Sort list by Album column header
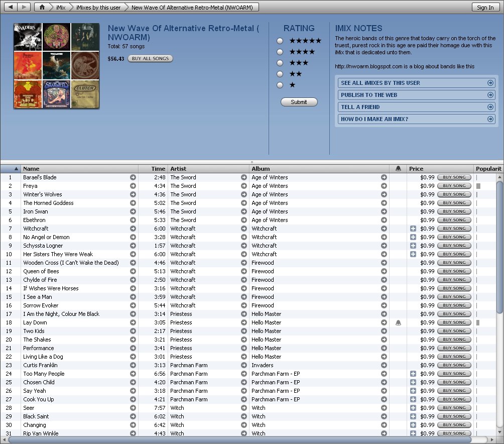 (319, 168)
